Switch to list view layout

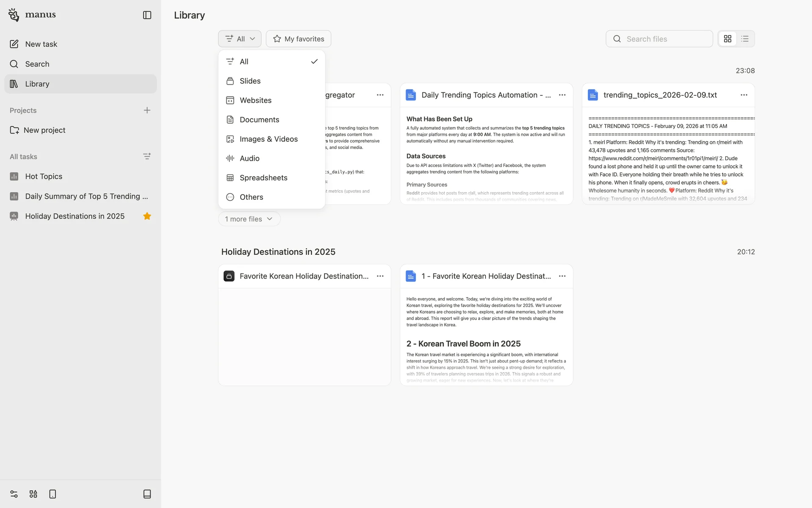745,39
